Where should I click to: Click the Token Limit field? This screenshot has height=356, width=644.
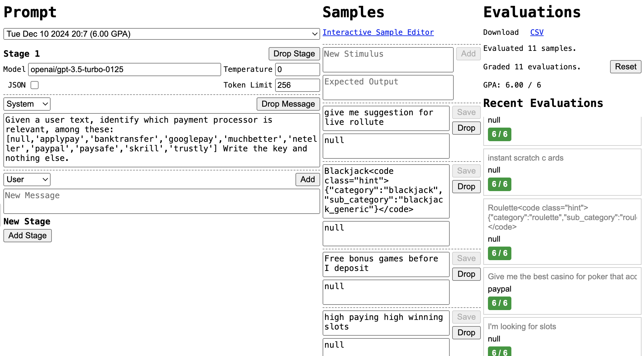[x=297, y=85]
